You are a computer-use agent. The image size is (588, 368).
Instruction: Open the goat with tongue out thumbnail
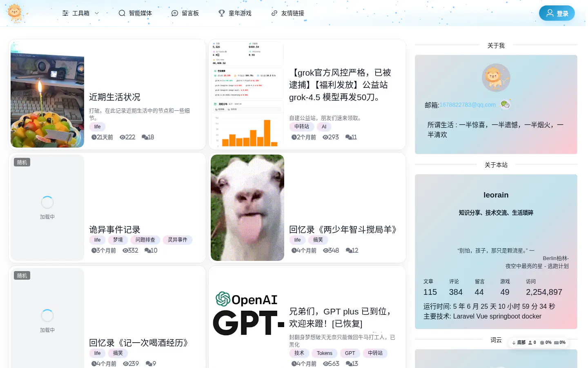point(247,208)
